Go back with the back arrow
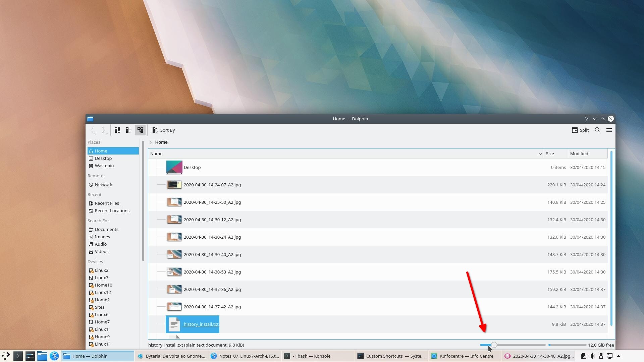 pyautogui.click(x=92, y=130)
